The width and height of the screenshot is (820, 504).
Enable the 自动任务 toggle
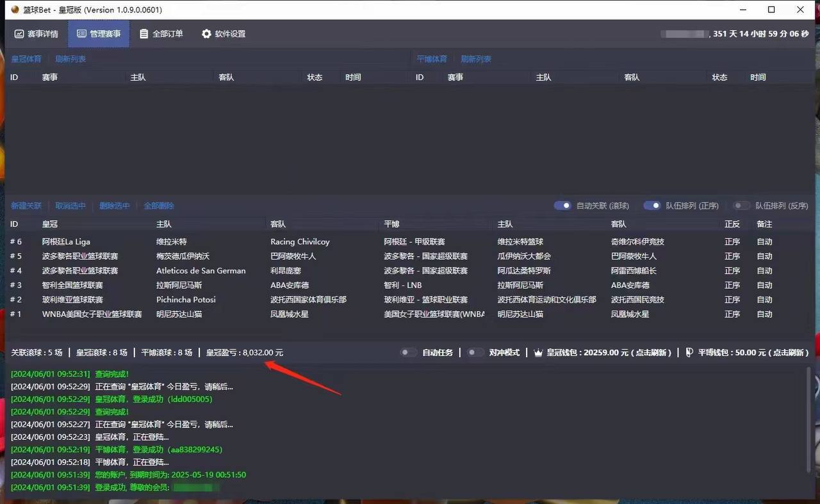[x=408, y=352]
